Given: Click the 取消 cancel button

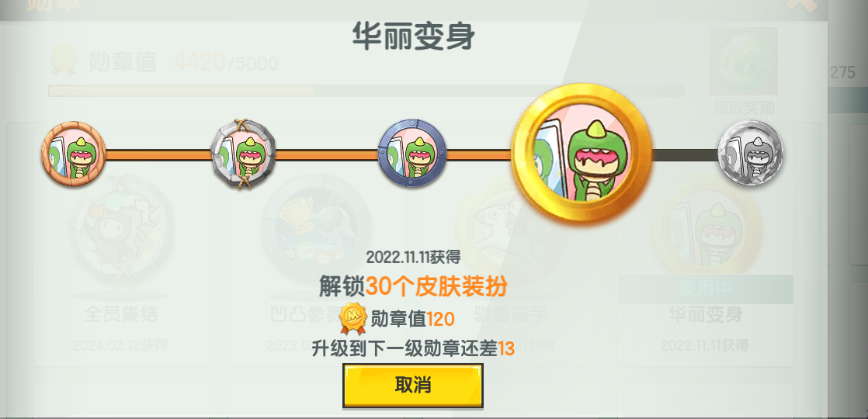Looking at the screenshot, I should (x=413, y=385).
